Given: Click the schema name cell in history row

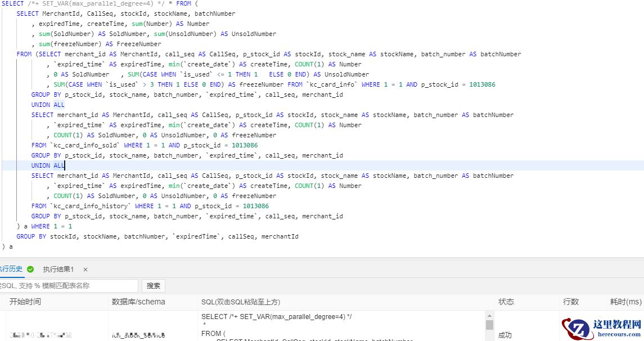Looking at the screenshot, I should pos(138,335).
